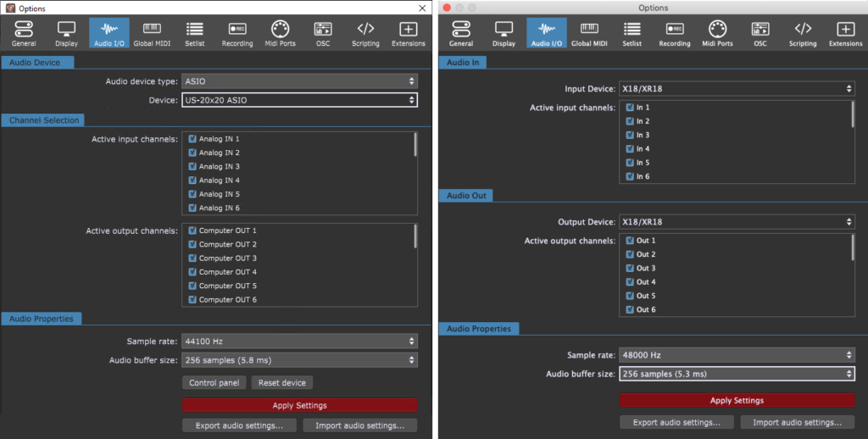
Task: Toggle Computer OUT 4 output channel checkbox
Action: click(x=192, y=272)
